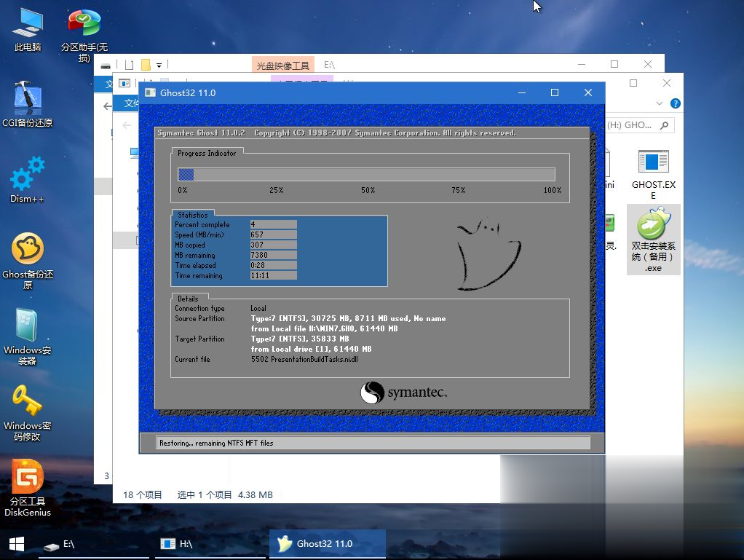Click the Symantec Ghost 11.0.2 copyright header
Image resolution: width=744 pixels, height=560 pixels.
(336, 133)
